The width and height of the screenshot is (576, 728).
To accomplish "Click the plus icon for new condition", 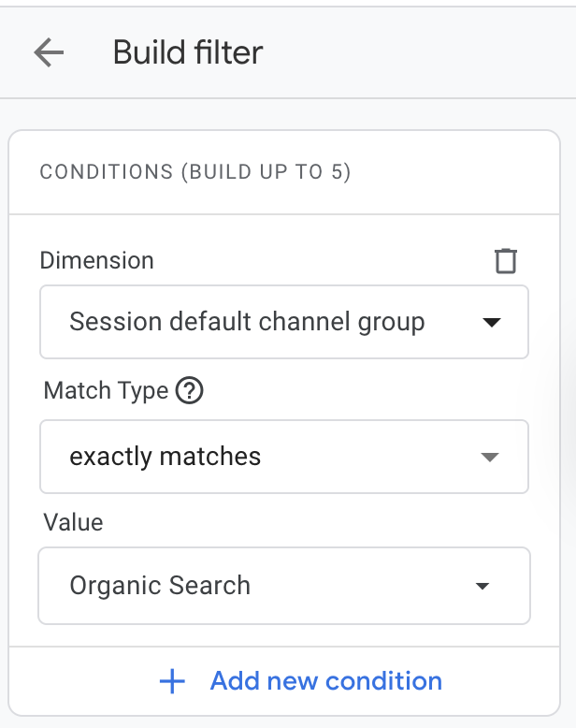I will tap(172, 681).
